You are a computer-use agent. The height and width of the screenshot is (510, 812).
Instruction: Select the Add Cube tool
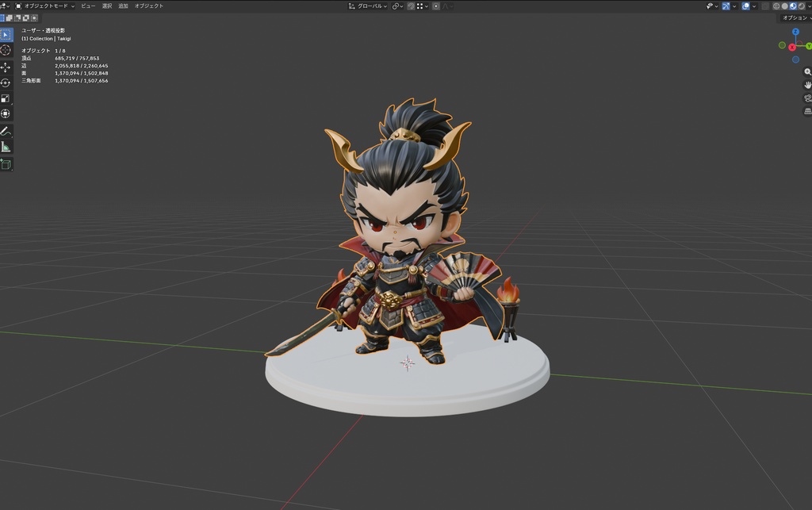click(x=6, y=164)
